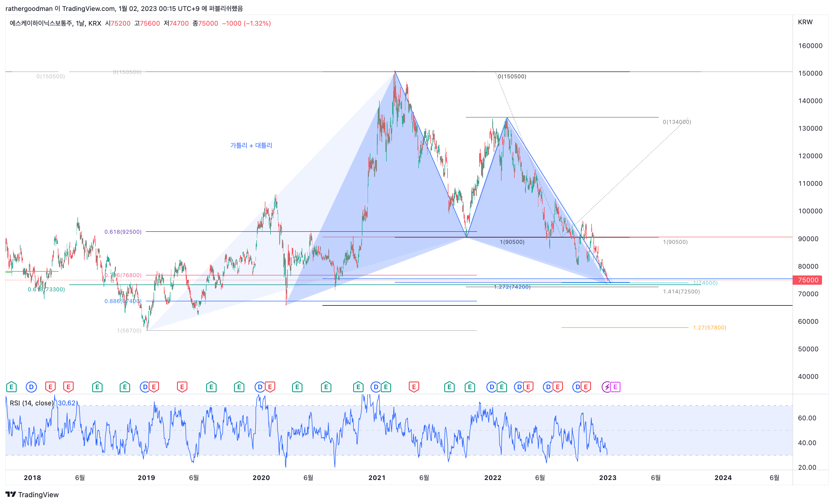834x504 pixels.
Task: Select the cyan 1(74000) level label
Action: 705,283
